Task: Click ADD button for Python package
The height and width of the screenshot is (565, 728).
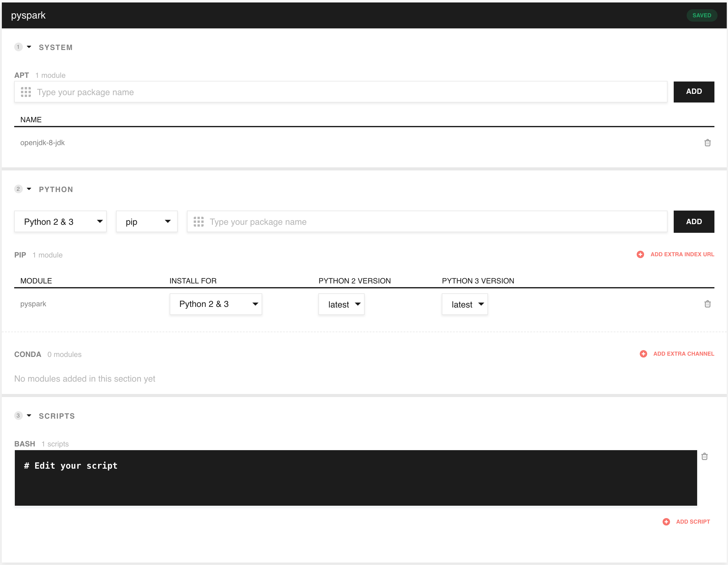Action: click(694, 222)
